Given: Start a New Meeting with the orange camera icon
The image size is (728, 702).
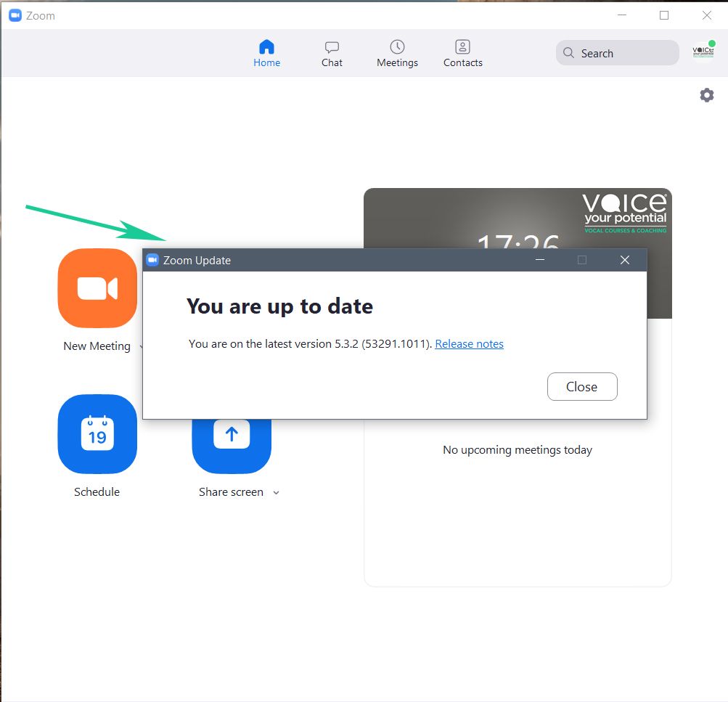Looking at the screenshot, I should coord(97,288).
